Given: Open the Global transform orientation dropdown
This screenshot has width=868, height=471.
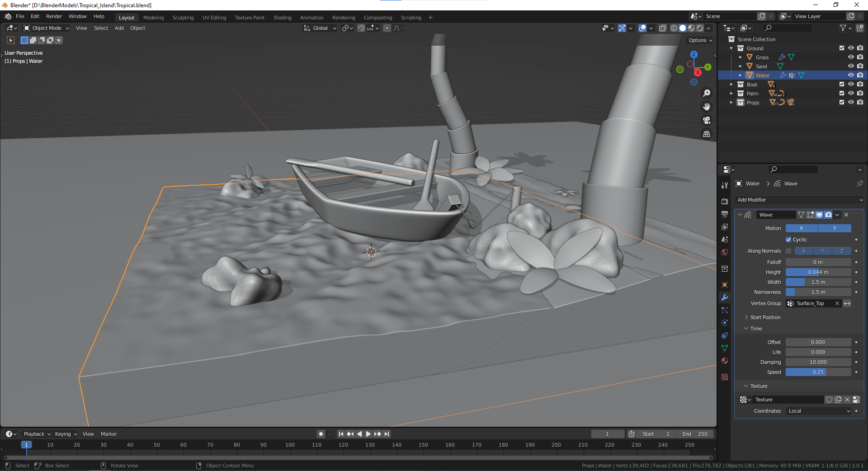Looking at the screenshot, I should click(320, 28).
